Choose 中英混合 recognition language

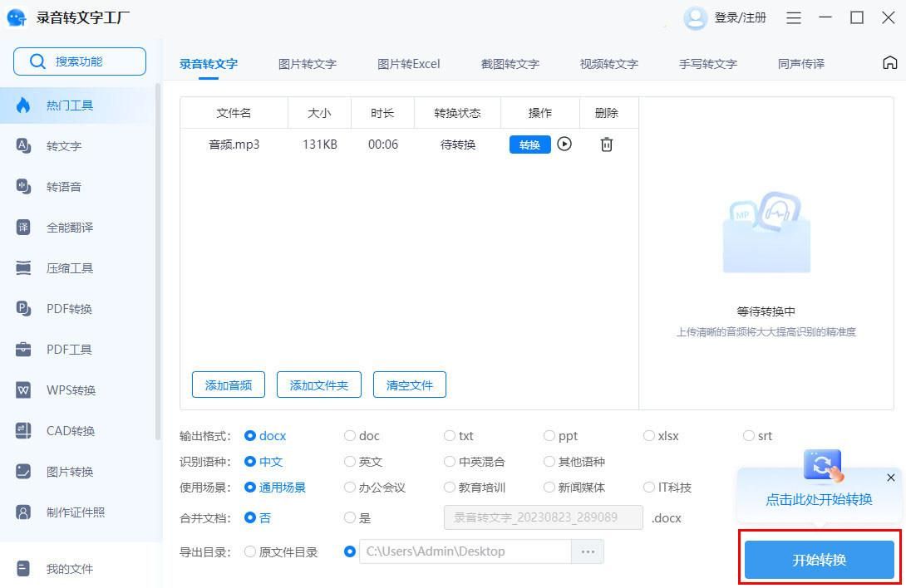pyautogui.click(x=449, y=462)
